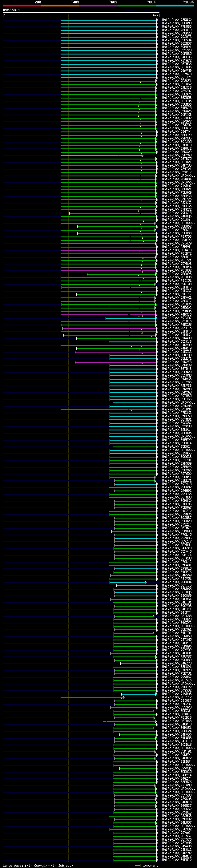Click hit label UniRef100_C1DZC3
The height and width of the screenshot is (868, 197).
coord(176,352)
